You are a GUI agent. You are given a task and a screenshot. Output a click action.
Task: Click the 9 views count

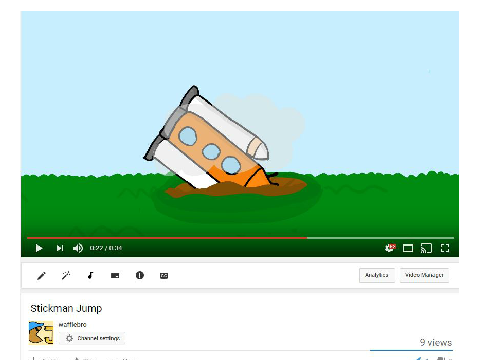coord(436,342)
